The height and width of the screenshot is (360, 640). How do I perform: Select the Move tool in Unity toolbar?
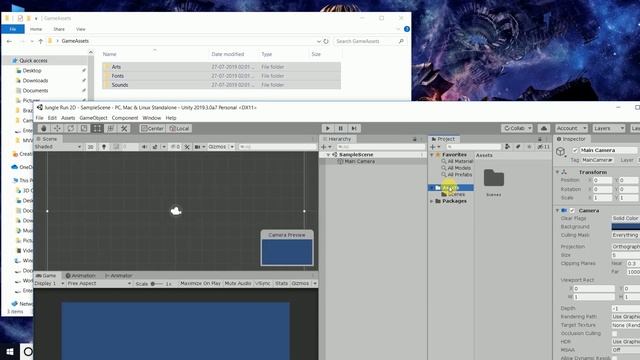tap(57, 128)
